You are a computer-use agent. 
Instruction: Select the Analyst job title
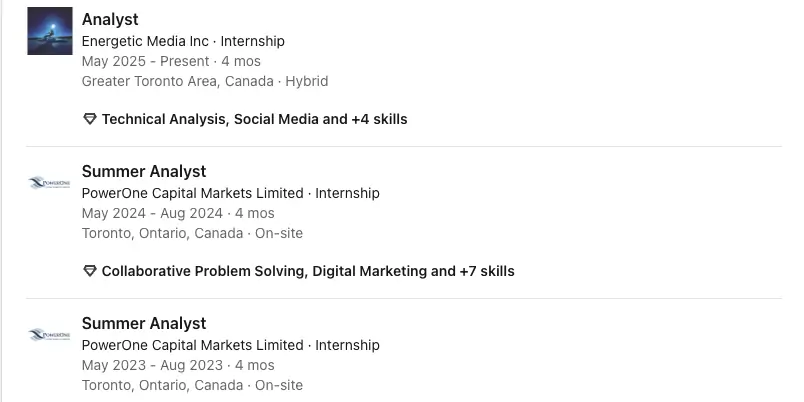tap(110, 19)
